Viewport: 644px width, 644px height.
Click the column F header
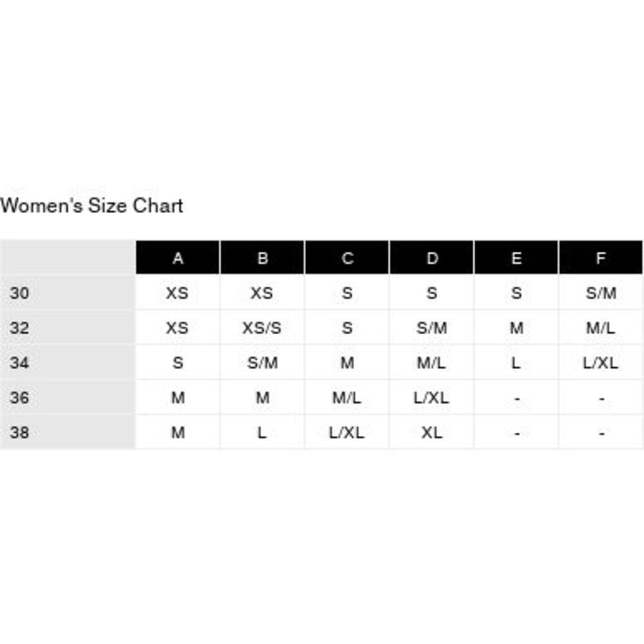point(601,258)
